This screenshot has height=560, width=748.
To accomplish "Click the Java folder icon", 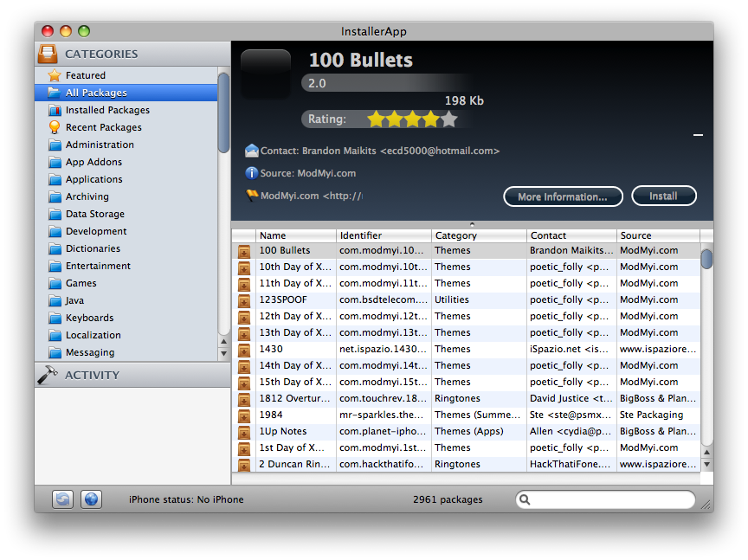I will click(55, 300).
